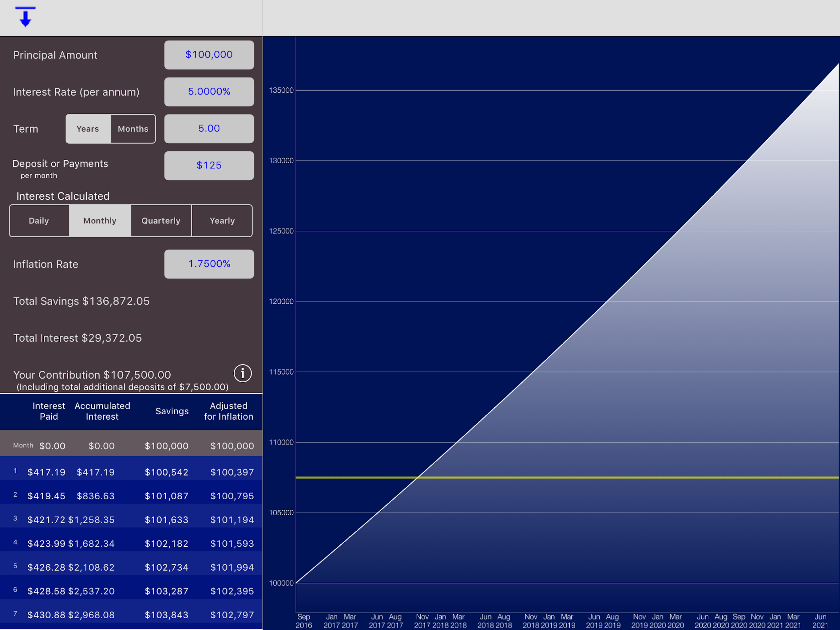The height and width of the screenshot is (630, 840).
Task: Select Years term unit
Action: coord(88,129)
